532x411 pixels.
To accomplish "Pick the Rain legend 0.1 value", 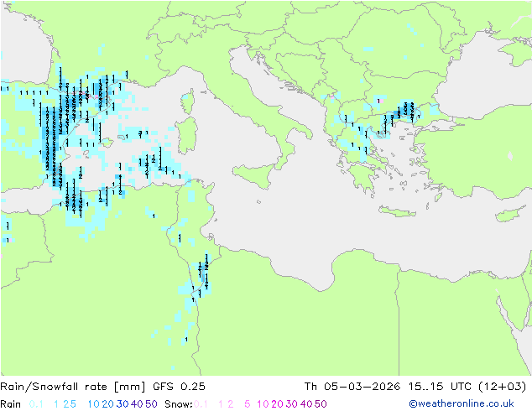I will coord(36,404).
